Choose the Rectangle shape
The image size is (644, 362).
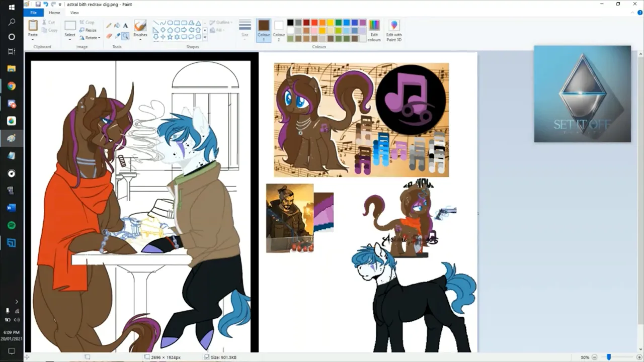[x=177, y=23]
